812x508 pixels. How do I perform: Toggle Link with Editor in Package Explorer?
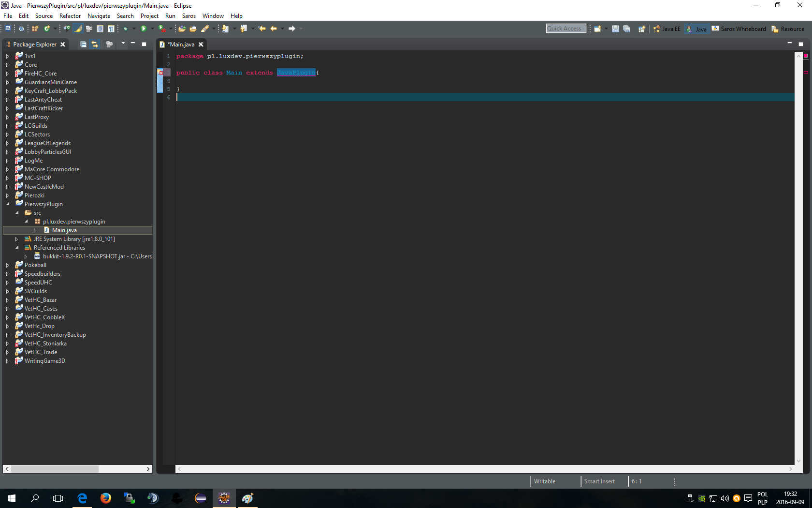click(x=95, y=45)
